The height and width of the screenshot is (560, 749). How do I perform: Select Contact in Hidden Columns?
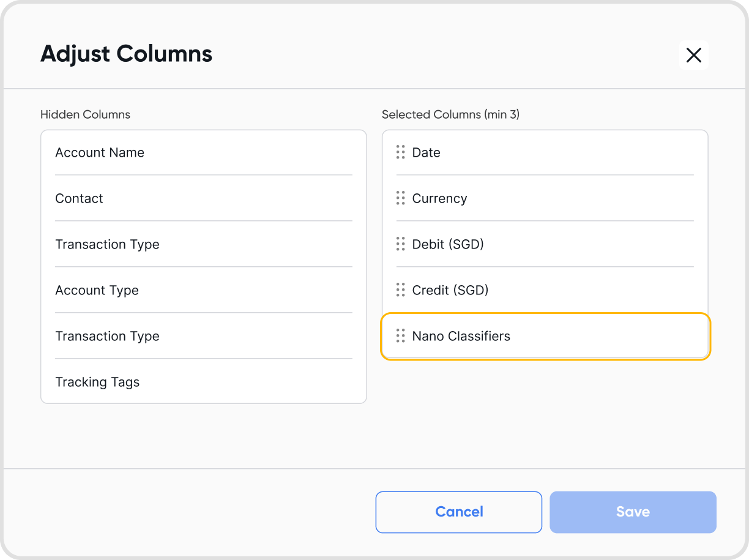point(79,198)
